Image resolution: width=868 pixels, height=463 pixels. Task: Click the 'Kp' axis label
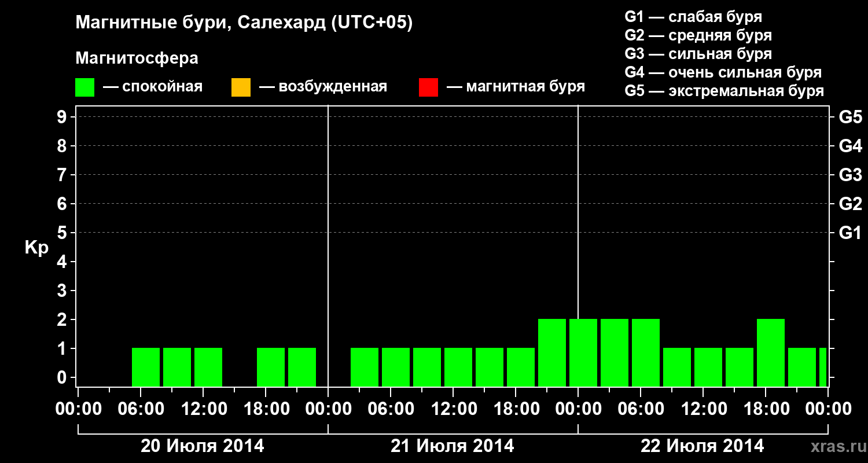point(36,248)
